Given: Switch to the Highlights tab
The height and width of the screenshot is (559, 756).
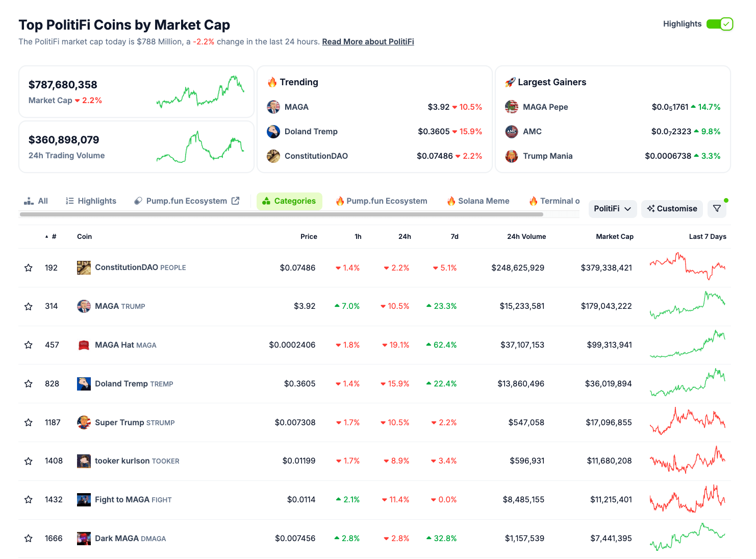Looking at the screenshot, I should (x=91, y=201).
